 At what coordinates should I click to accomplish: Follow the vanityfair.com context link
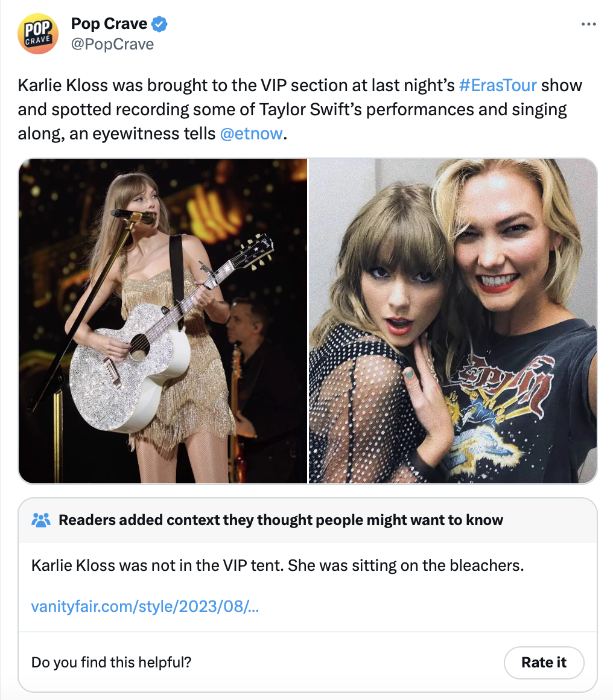(x=144, y=608)
